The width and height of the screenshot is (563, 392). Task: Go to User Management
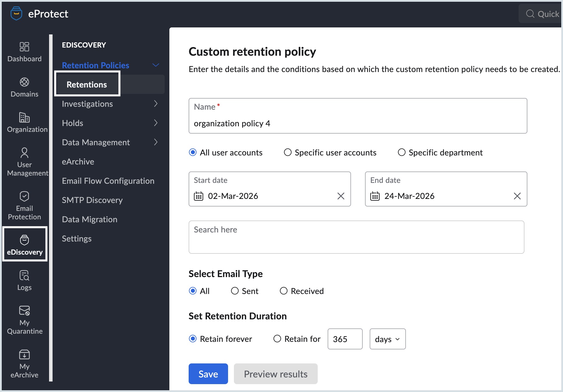point(26,162)
